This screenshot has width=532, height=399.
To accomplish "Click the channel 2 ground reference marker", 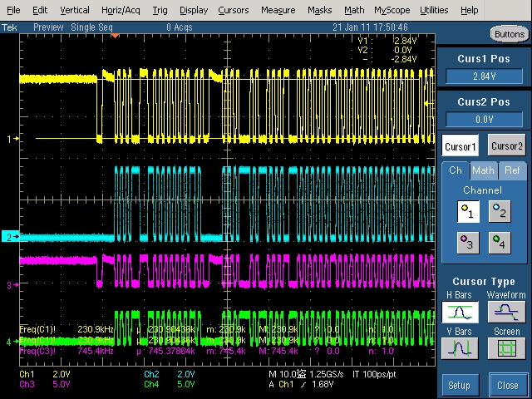I will click(x=11, y=236).
